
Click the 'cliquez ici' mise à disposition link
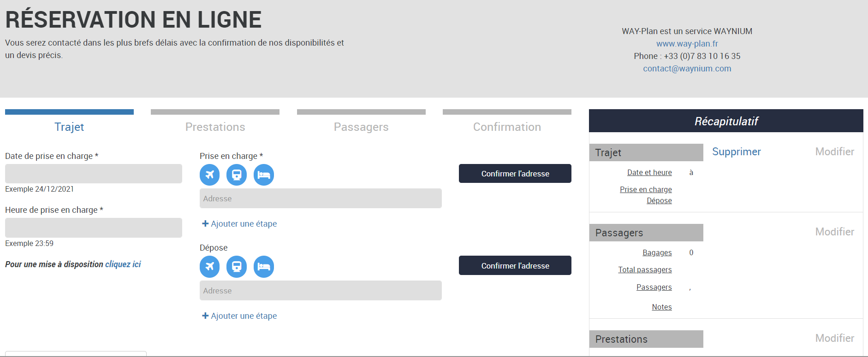123,264
